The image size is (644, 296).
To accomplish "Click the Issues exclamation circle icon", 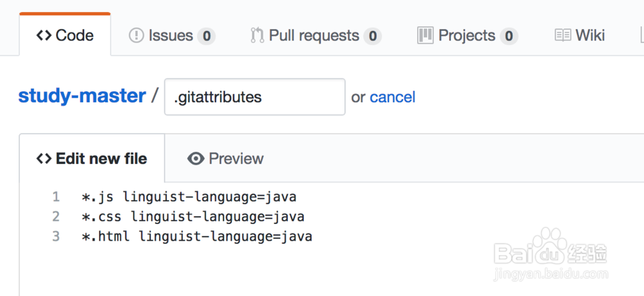I will 137,35.
